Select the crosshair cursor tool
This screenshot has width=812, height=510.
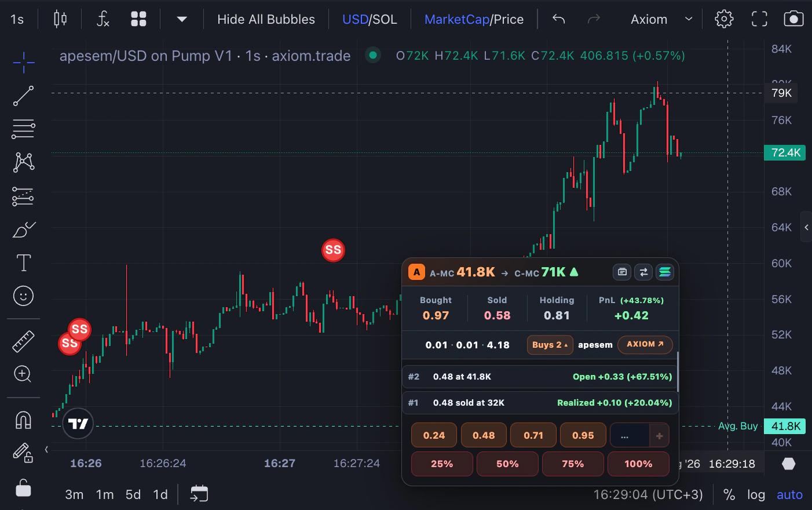[24, 63]
